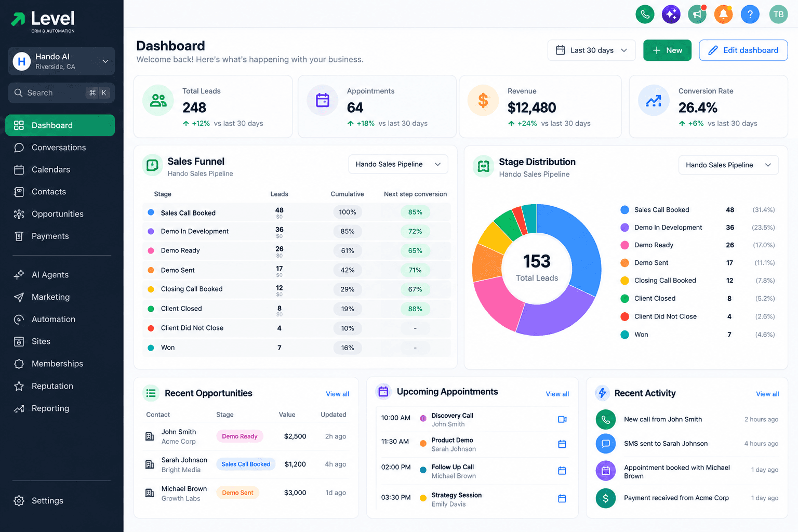Click the calendar icon for Follow Up Call
The image size is (798, 532).
[x=562, y=471]
